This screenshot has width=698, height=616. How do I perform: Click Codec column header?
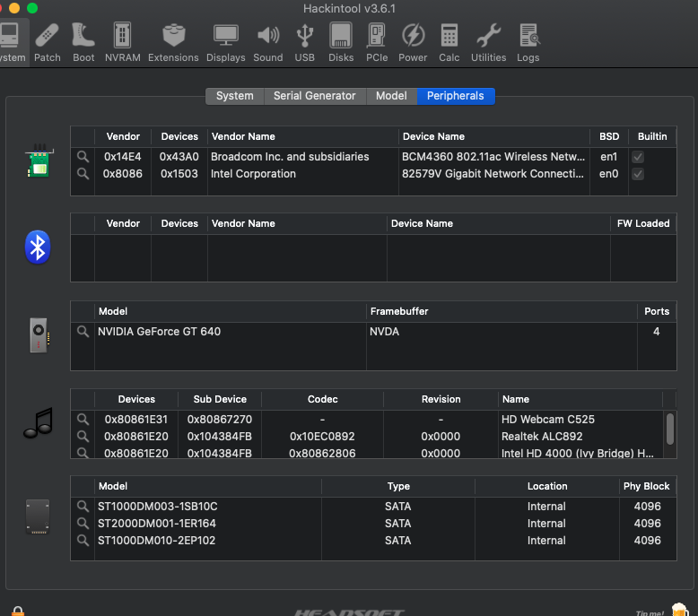(x=323, y=399)
